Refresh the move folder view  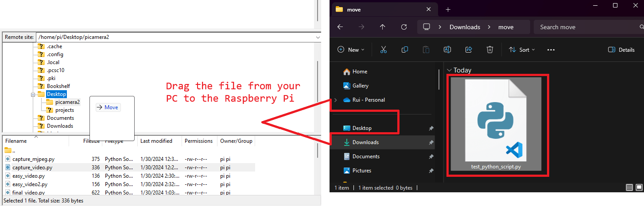[x=404, y=27]
